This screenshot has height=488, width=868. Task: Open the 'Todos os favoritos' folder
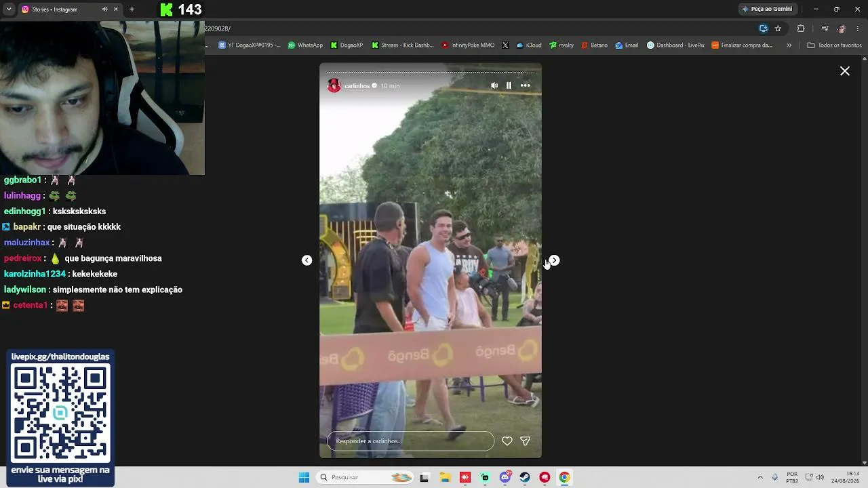click(x=834, y=45)
